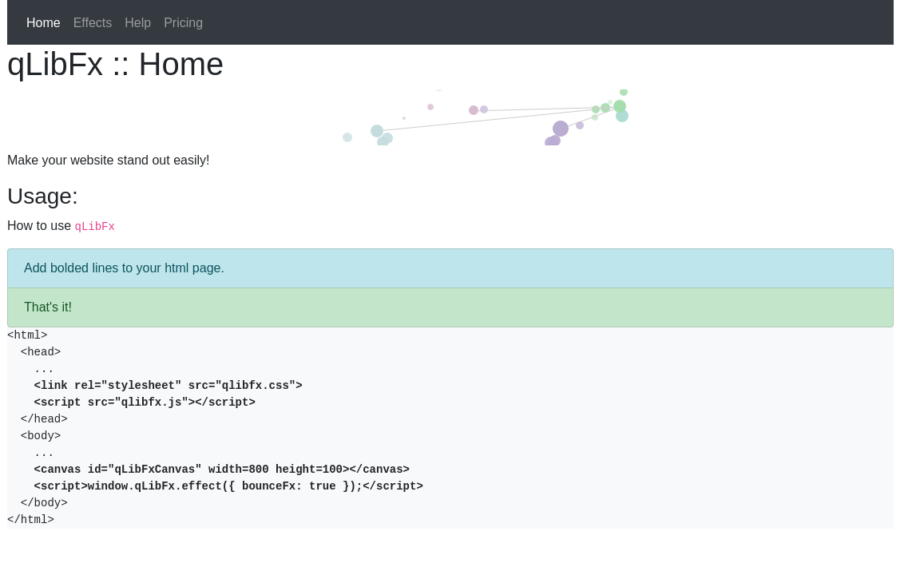Click the bold qlibfx.js script code line
Screen dimensions: 924x571
click(x=145, y=402)
